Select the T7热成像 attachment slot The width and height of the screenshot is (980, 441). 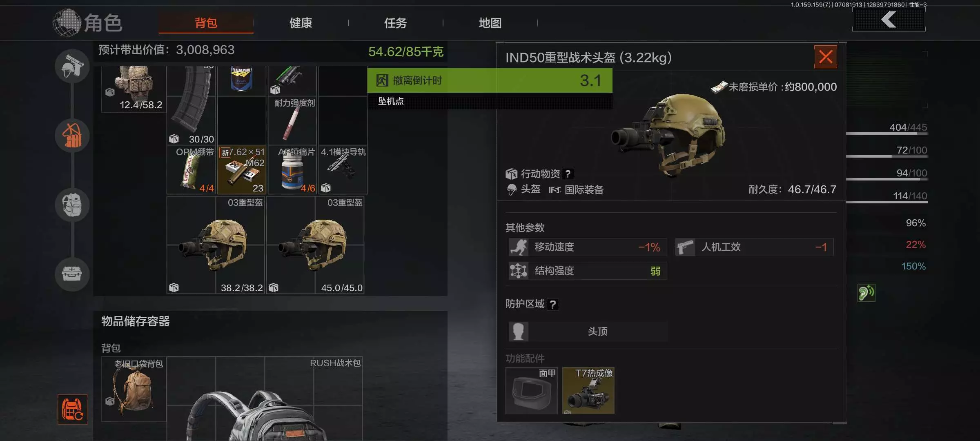(x=588, y=390)
